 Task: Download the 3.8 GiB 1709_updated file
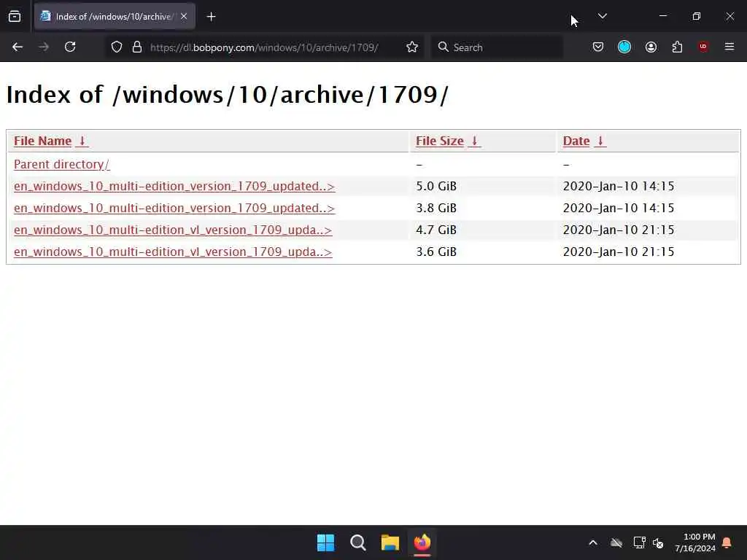tap(174, 208)
